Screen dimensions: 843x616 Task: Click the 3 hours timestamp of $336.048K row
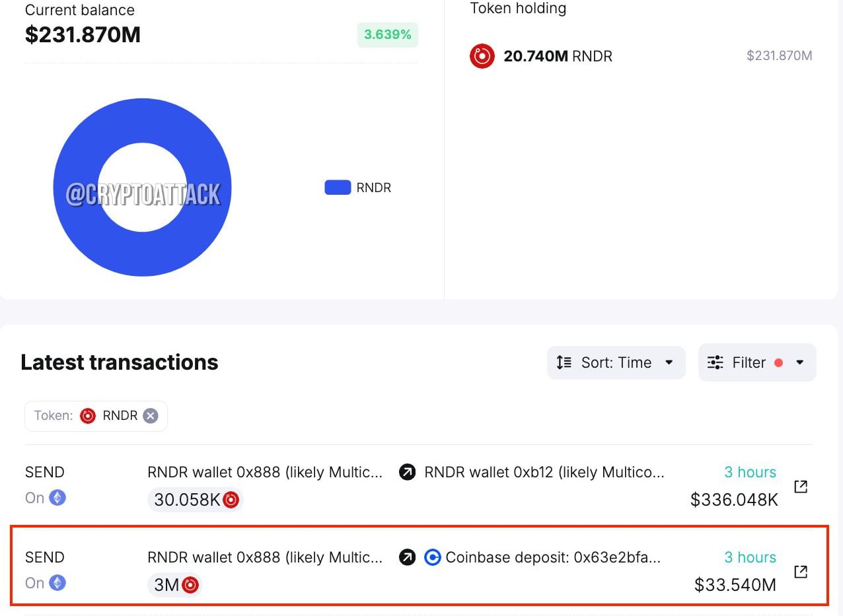750,472
